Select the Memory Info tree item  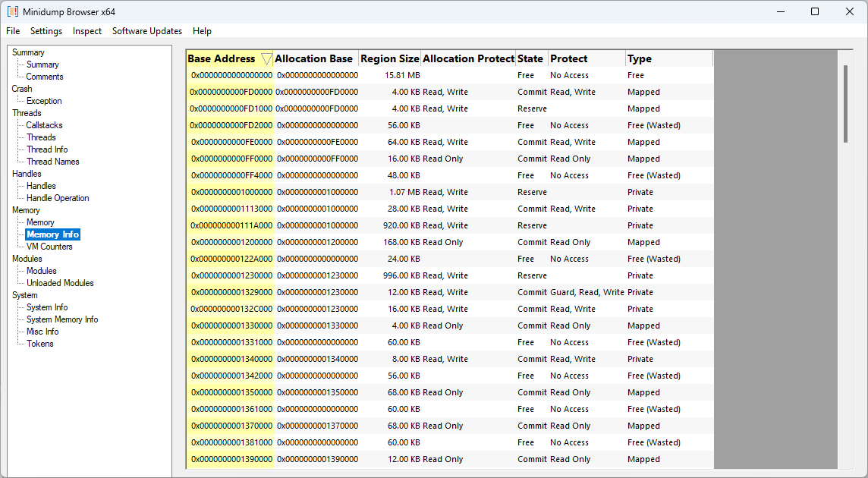52,234
